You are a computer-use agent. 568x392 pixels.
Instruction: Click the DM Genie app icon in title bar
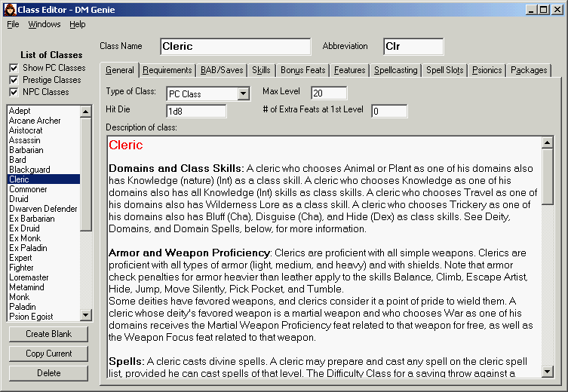pos(10,9)
